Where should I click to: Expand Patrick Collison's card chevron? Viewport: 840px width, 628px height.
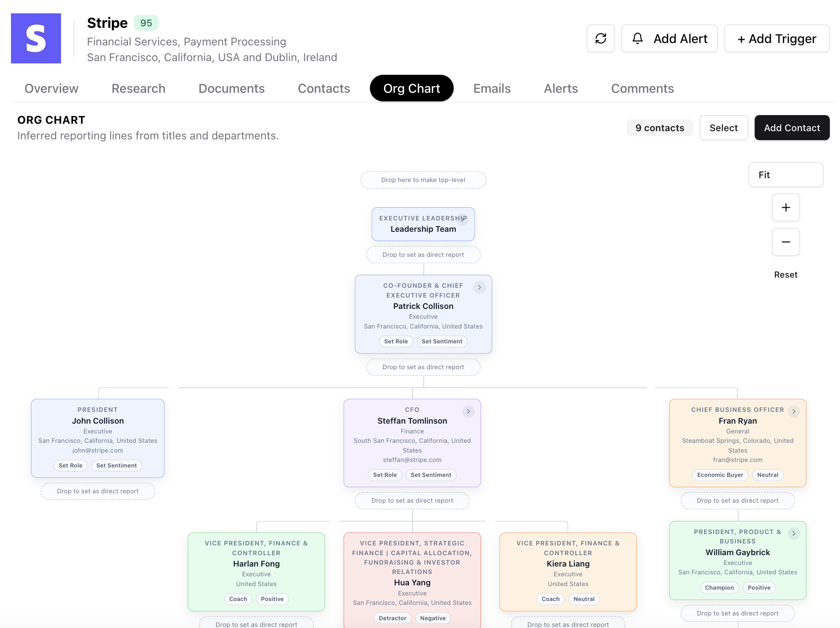click(479, 287)
